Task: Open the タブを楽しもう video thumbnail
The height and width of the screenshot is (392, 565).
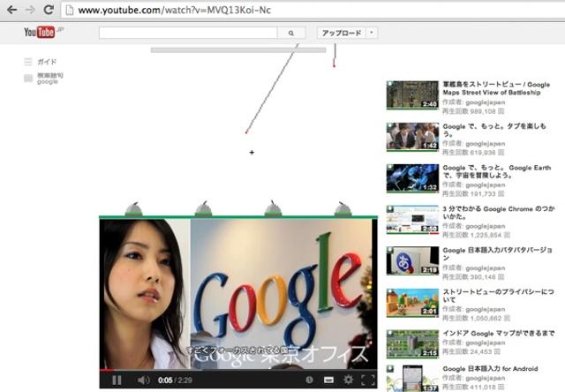Action: tap(412, 137)
